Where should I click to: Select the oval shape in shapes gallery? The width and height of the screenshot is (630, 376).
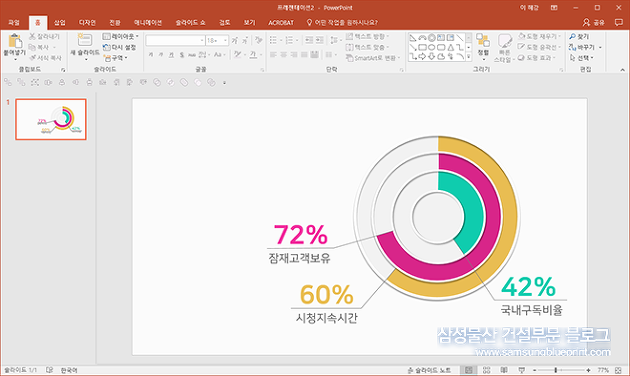pos(432,47)
